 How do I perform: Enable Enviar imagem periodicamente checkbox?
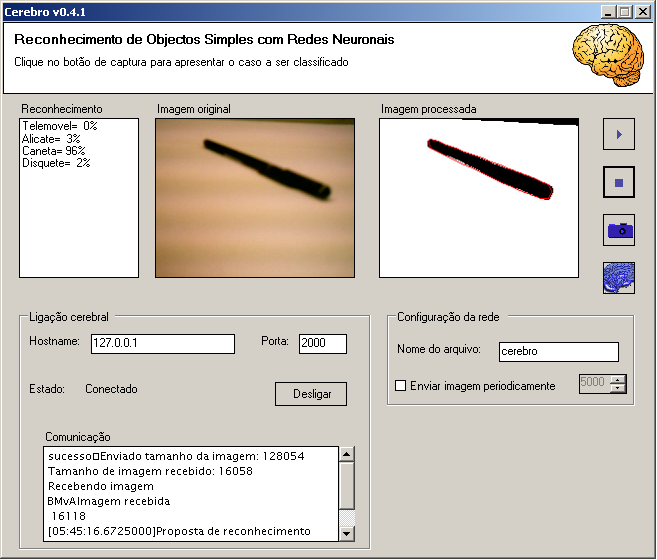(401, 386)
